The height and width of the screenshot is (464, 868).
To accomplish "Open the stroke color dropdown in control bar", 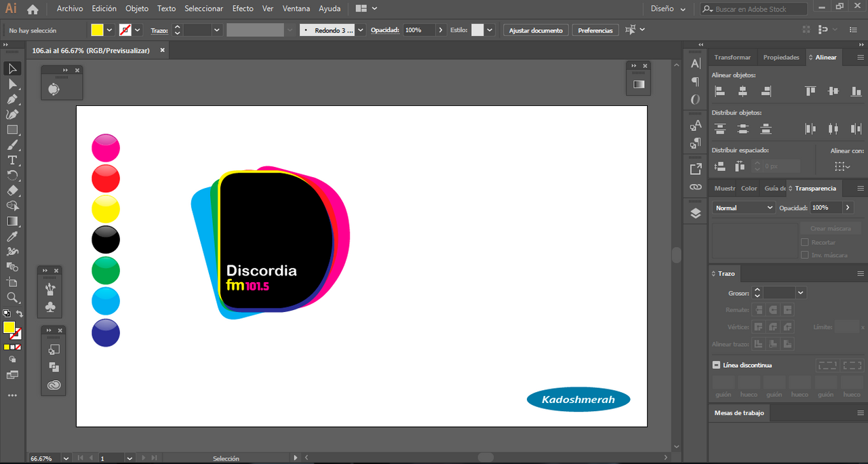I will [x=138, y=30].
